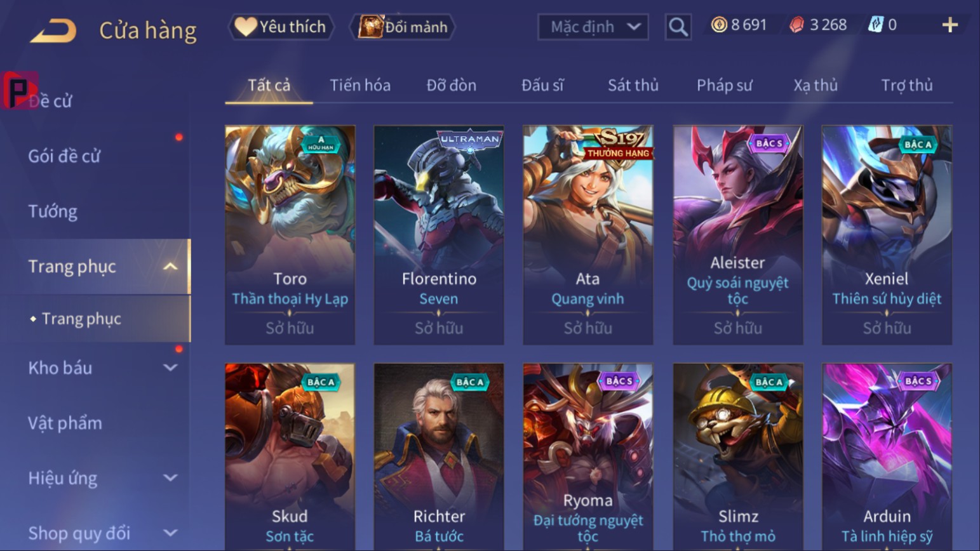Click the plus icon to add currency
Screen dimensions: 980x551
pos(950,25)
